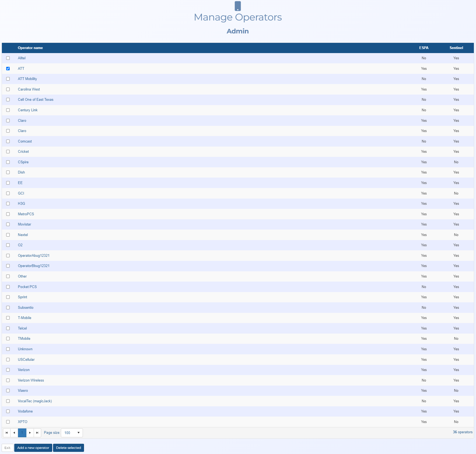Screen dimensions: 476x454
Task: Tick the checkbox for XPTO
Action: [x=8, y=422]
